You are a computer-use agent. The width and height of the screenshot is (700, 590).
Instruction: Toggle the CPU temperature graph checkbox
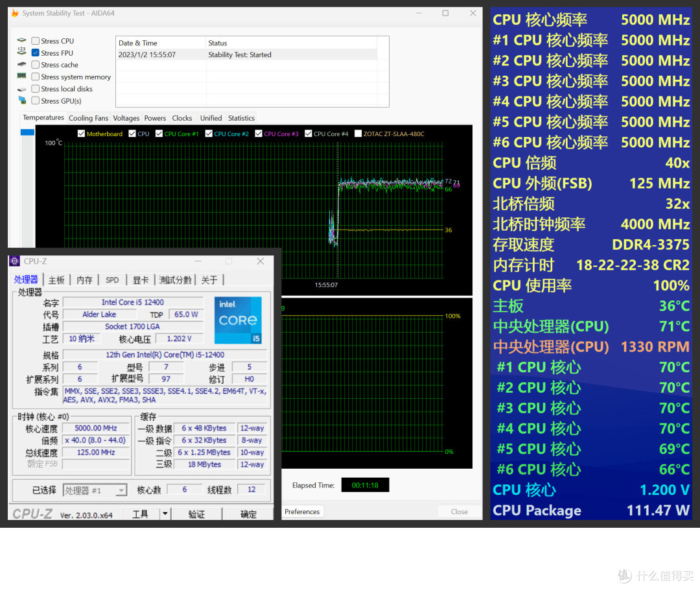[132, 134]
